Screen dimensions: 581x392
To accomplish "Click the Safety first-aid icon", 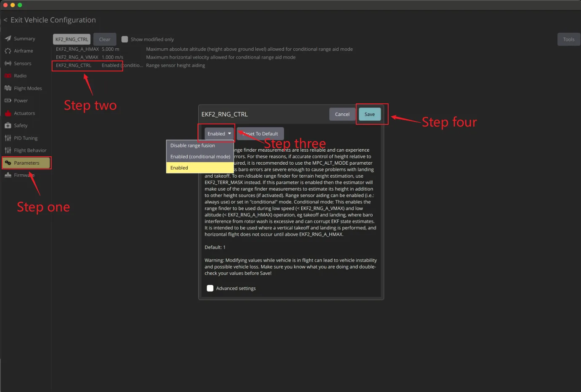I will 8,126.
